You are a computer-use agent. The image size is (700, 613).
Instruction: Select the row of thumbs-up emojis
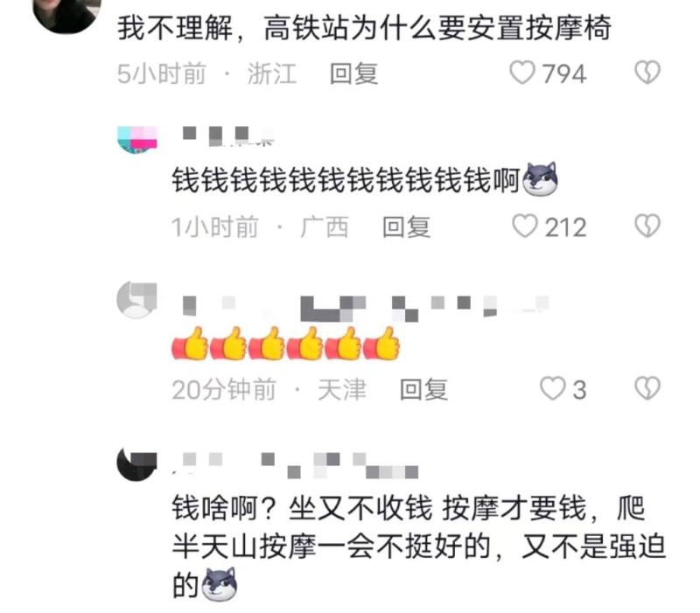(286, 344)
